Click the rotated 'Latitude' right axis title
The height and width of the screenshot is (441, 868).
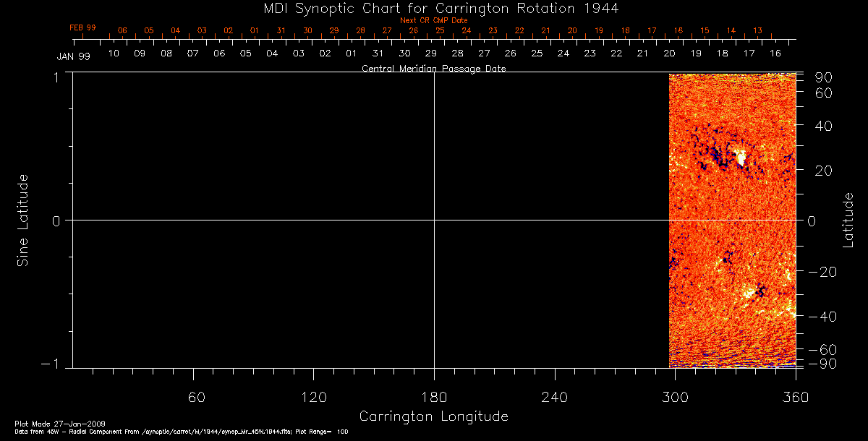(x=848, y=220)
